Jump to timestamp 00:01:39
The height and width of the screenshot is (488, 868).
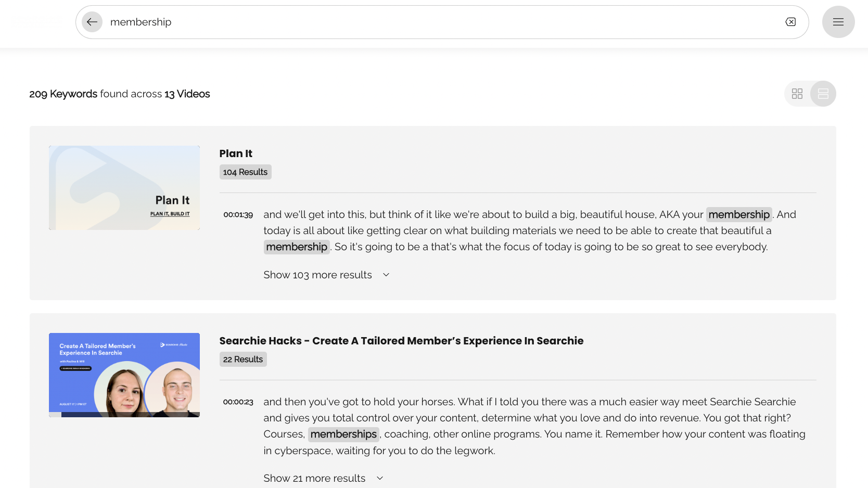[x=238, y=215]
